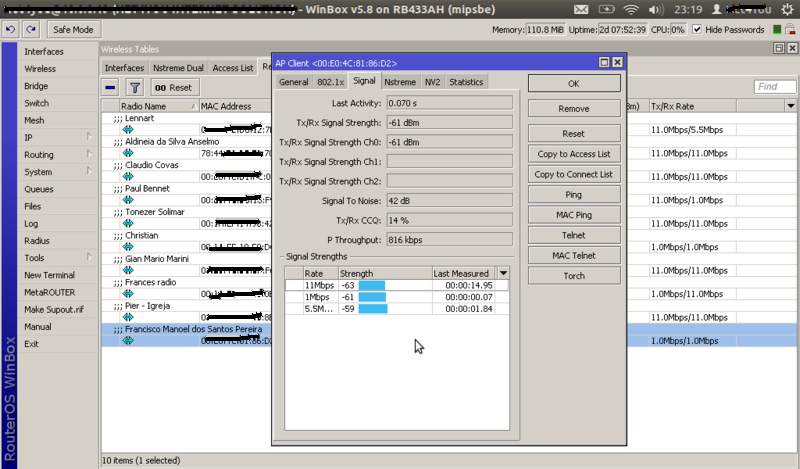Switch to the Statistics tab
The height and width of the screenshot is (469, 800).
click(466, 82)
